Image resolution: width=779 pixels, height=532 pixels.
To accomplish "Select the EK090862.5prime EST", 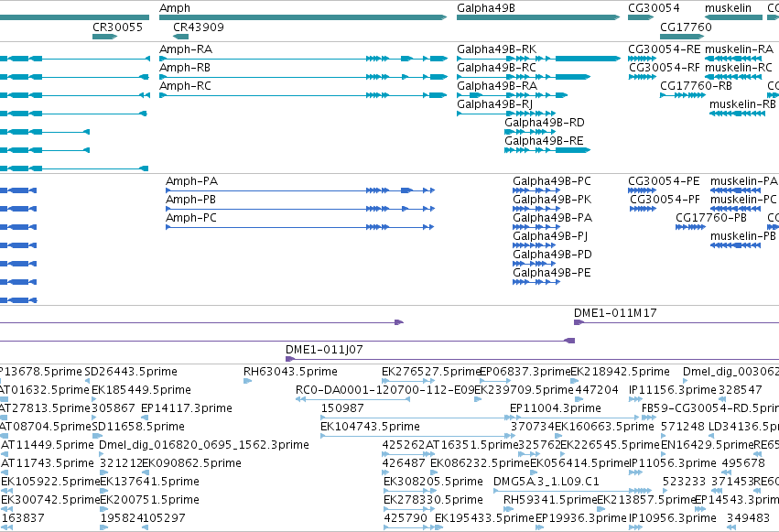I will tap(146, 472).
